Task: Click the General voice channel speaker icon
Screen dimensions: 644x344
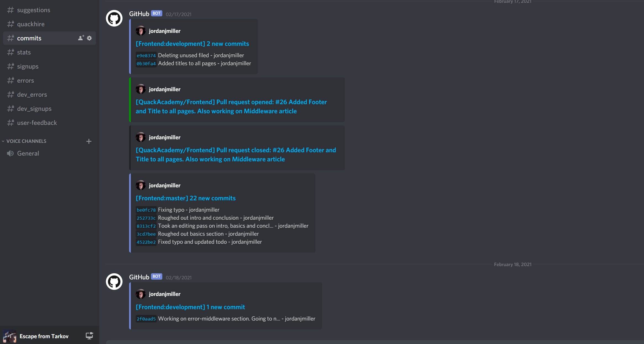Action: 11,153
